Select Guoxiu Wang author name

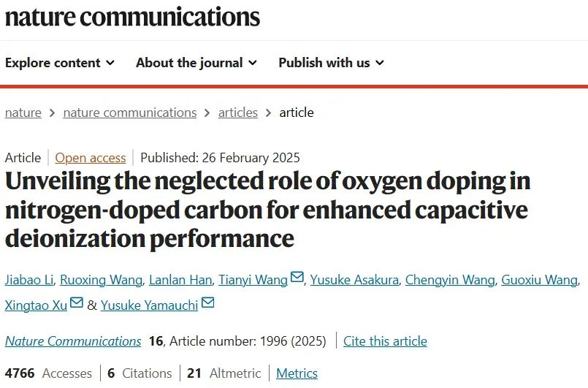(x=540, y=280)
